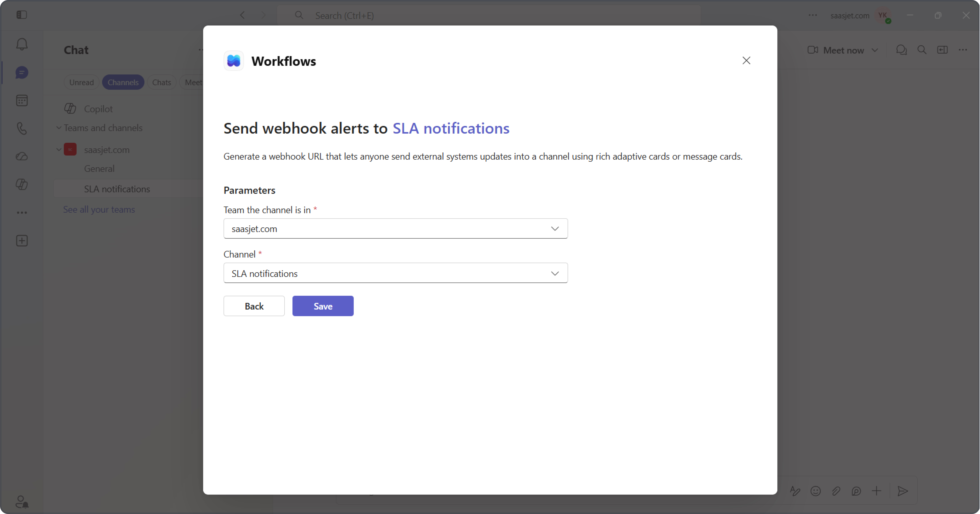Toggle the navigation pane icon at top left

(x=22, y=15)
